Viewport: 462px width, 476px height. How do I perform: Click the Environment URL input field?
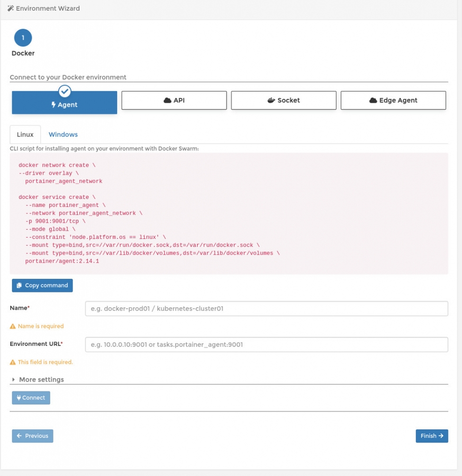[x=266, y=344]
